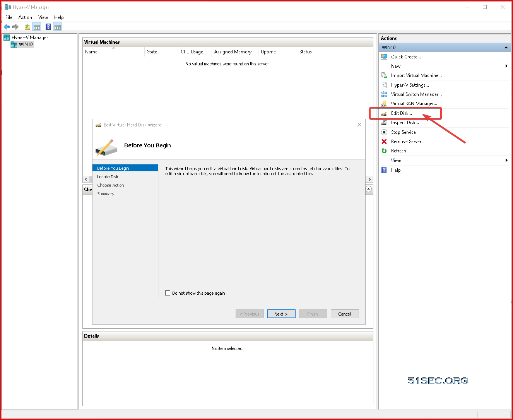Open the File menu

[9, 17]
